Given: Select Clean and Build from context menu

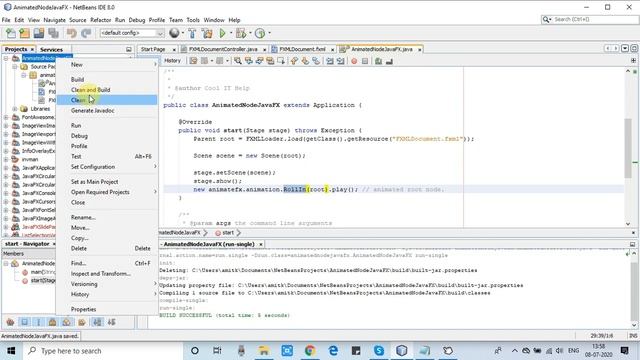Looking at the screenshot, I should (91, 90).
